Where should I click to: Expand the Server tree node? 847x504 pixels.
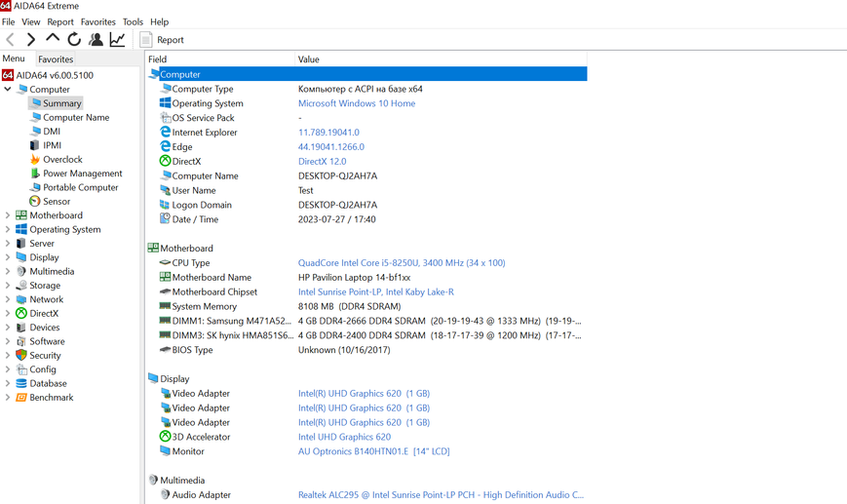8,243
